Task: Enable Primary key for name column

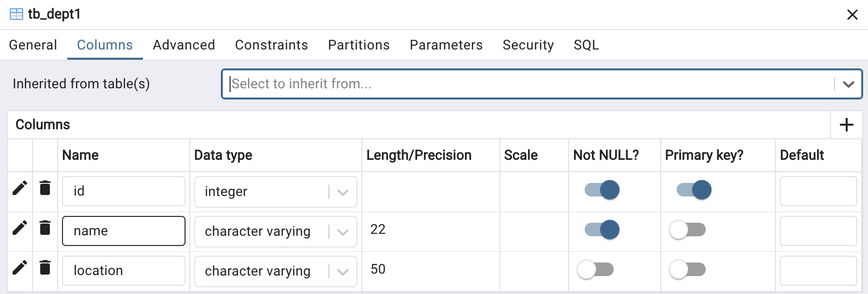Action: click(x=687, y=229)
